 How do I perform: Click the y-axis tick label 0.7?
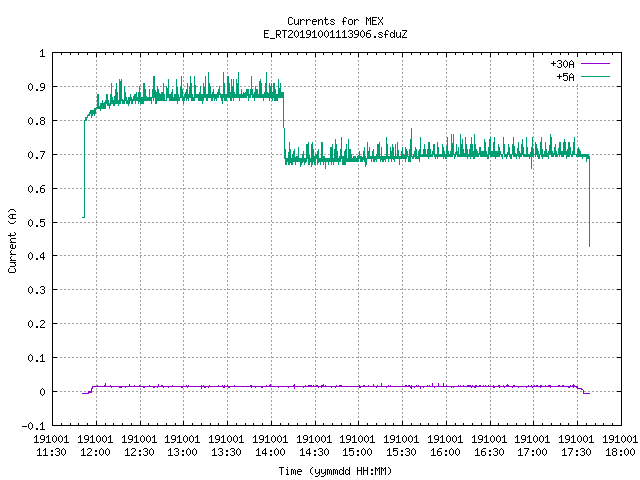(x=36, y=155)
